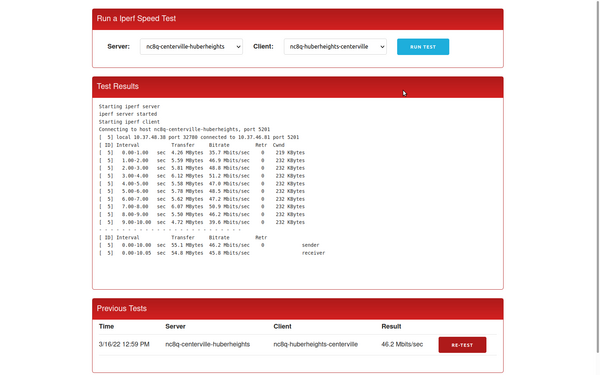Click the 'Server:' label
The image size is (600, 375).
119,47
